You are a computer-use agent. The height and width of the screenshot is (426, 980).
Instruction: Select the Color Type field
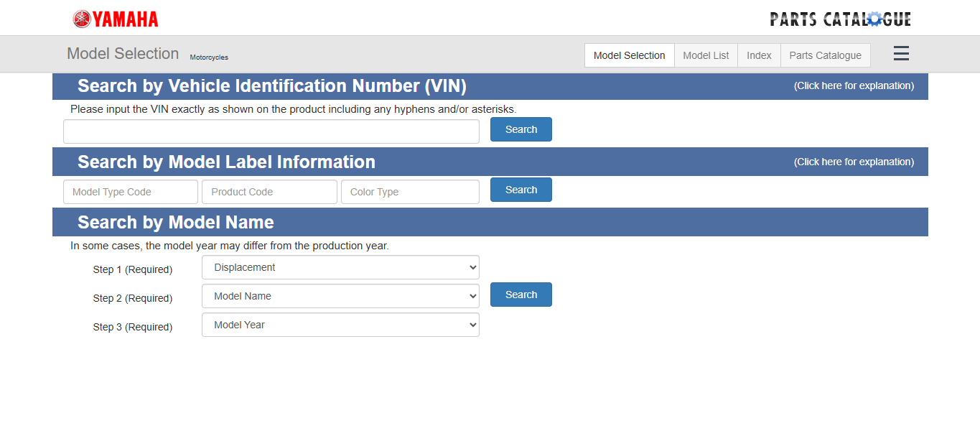click(x=409, y=192)
